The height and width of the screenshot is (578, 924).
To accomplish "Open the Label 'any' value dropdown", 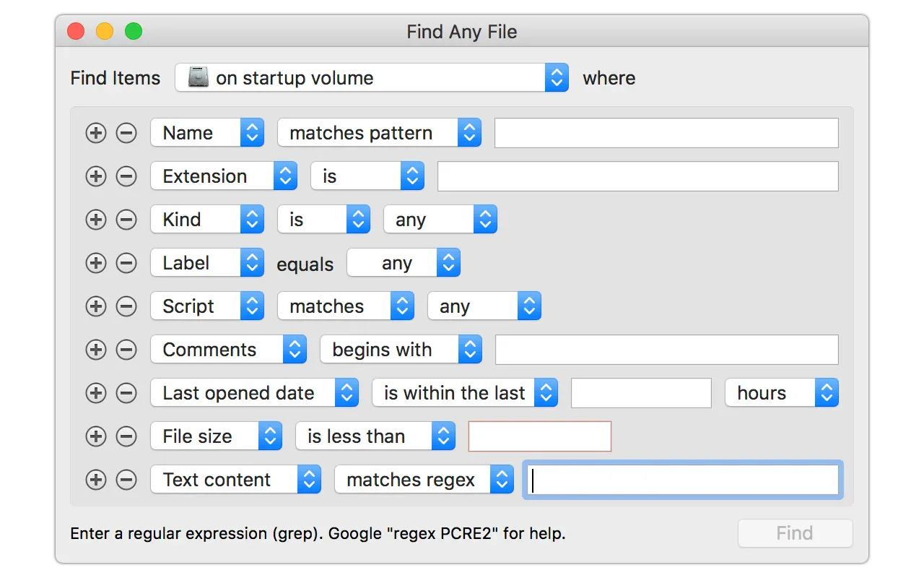I will click(x=404, y=263).
